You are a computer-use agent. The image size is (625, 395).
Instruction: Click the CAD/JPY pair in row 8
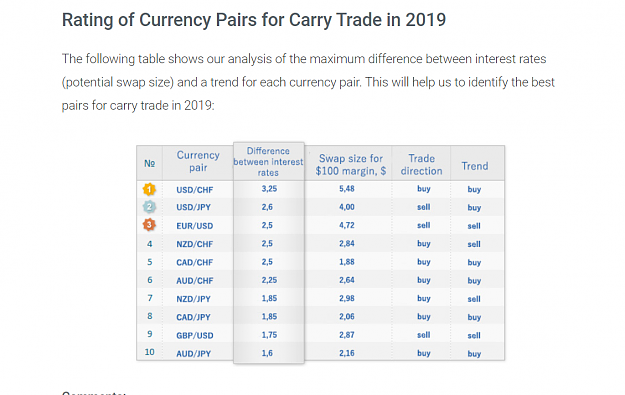[193, 317]
